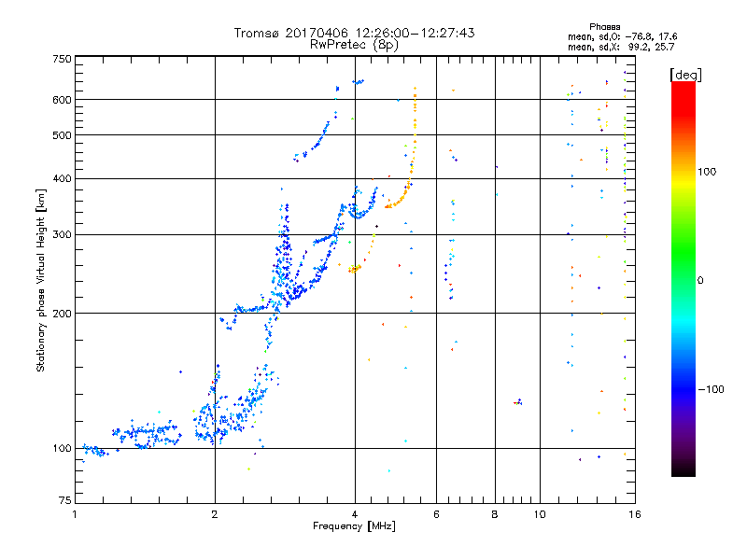This screenshot has height=560, width=747.
Task: Click the y-axis tick label "500"
Action: (61, 135)
